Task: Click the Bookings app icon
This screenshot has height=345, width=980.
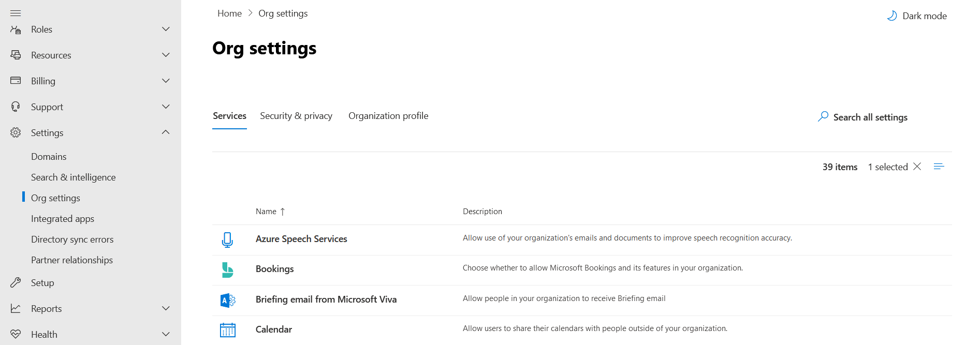Action: click(227, 270)
